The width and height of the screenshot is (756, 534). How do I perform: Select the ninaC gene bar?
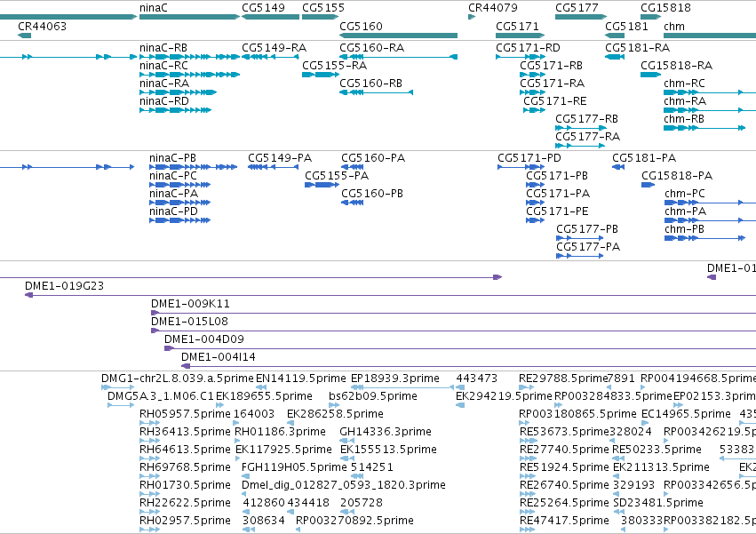click(x=189, y=17)
